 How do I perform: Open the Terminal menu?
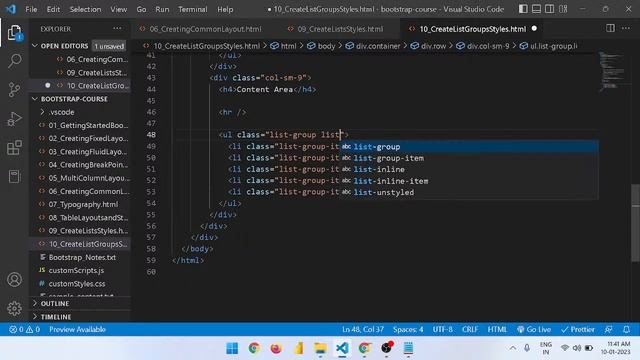click(192, 9)
